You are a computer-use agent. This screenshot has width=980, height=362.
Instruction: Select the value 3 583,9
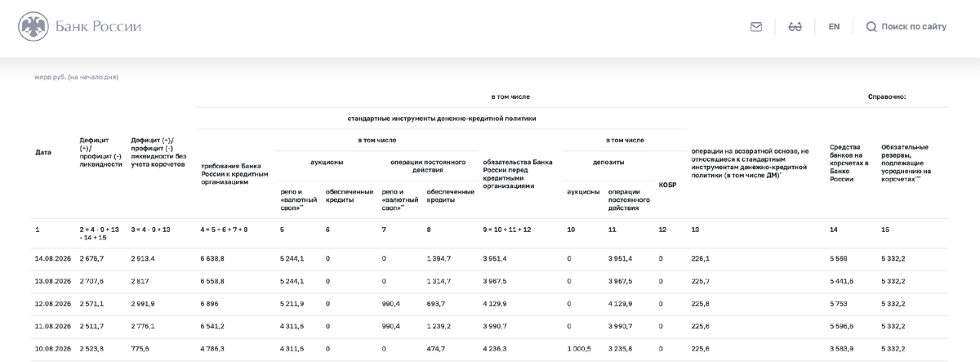(841, 348)
